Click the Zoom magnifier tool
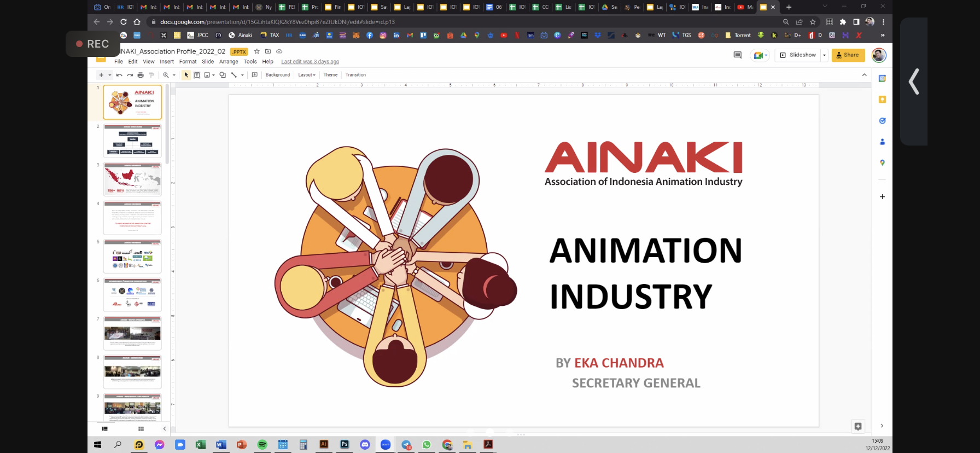The width and height of the screenshot is (980, 453). [166, 75]
